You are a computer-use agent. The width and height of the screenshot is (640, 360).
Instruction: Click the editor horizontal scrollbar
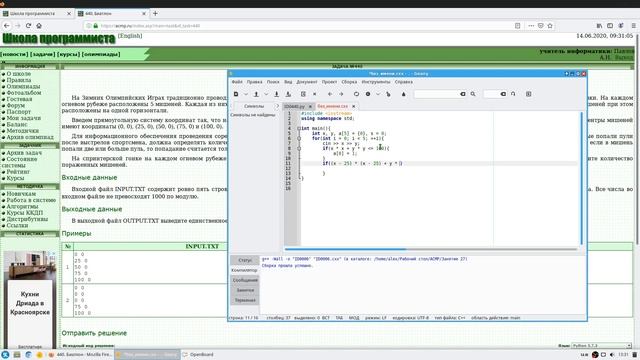click(345, 249)
